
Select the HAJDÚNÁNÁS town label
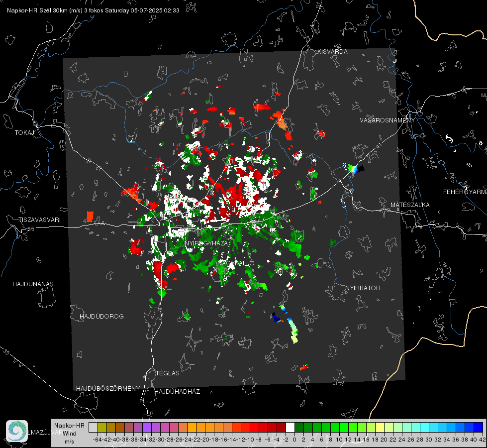click(x=33, y=284)
